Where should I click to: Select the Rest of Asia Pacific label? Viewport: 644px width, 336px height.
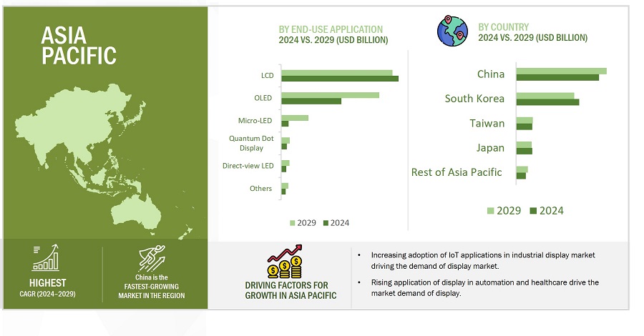[x=457, y=172]
